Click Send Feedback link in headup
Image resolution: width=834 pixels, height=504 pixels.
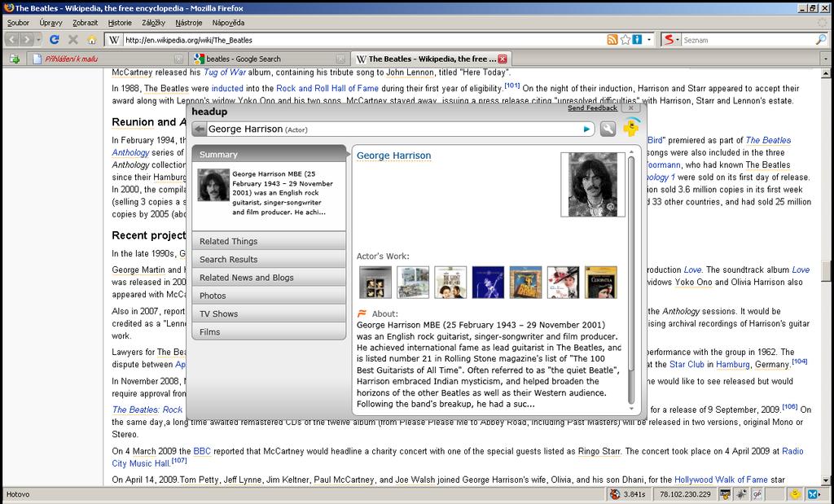[592, 108]
